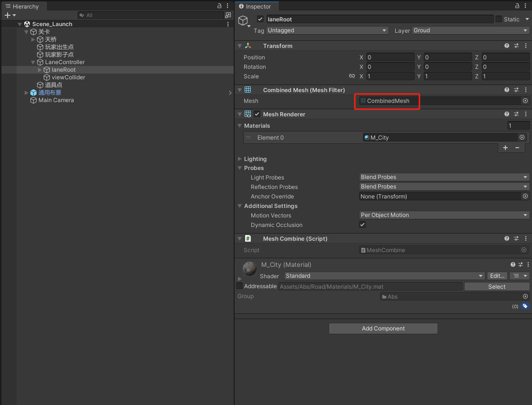Enable the Addressable checkbox
Image resolution: width=532 pixels, height=405 pixels.
pyautogui.click(x=239, y=286)
